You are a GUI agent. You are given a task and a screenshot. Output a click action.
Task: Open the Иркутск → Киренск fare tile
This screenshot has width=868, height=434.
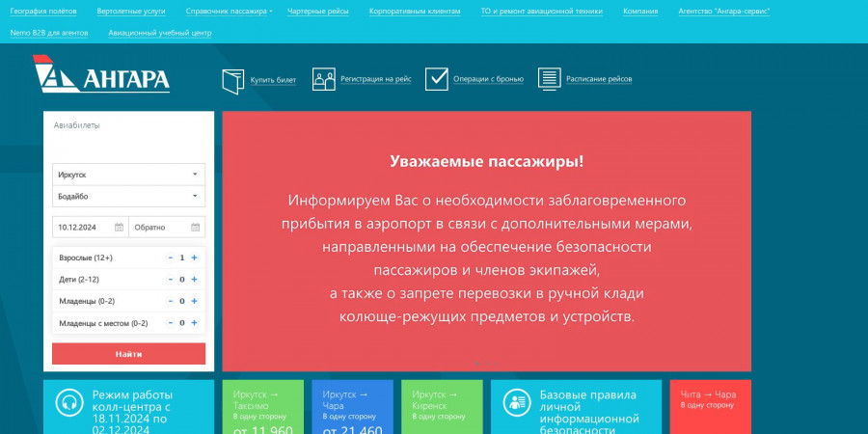442,407
